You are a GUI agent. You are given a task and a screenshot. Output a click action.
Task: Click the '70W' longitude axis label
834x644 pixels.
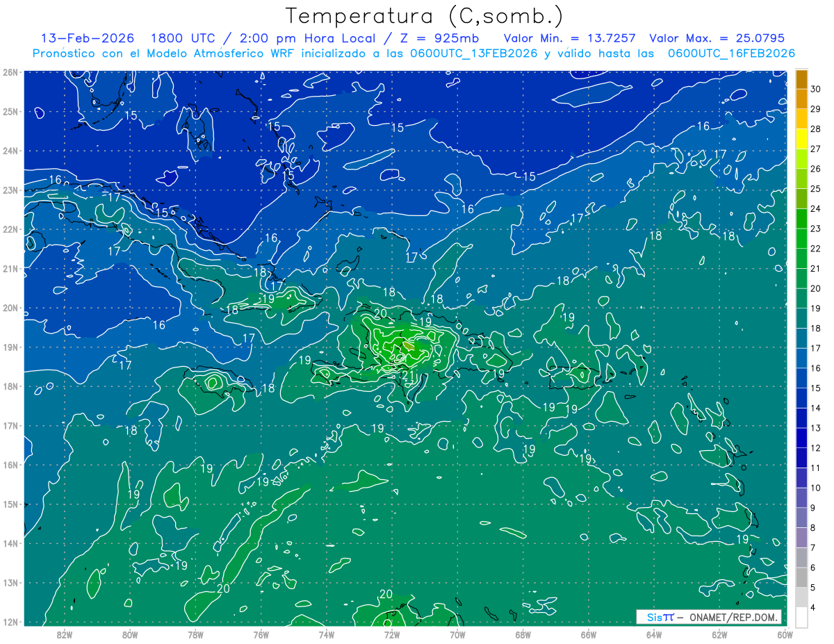[x=457, y=634]
